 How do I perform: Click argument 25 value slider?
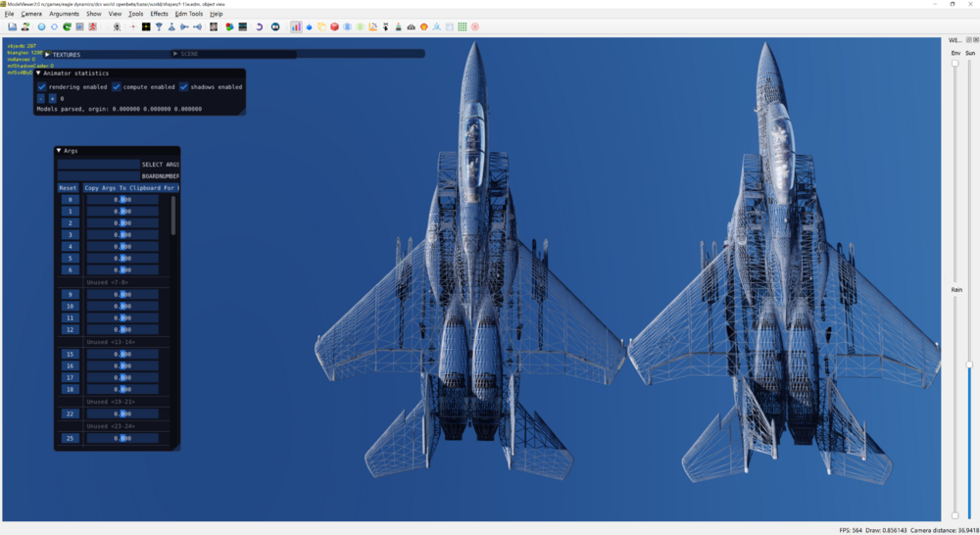122,438
